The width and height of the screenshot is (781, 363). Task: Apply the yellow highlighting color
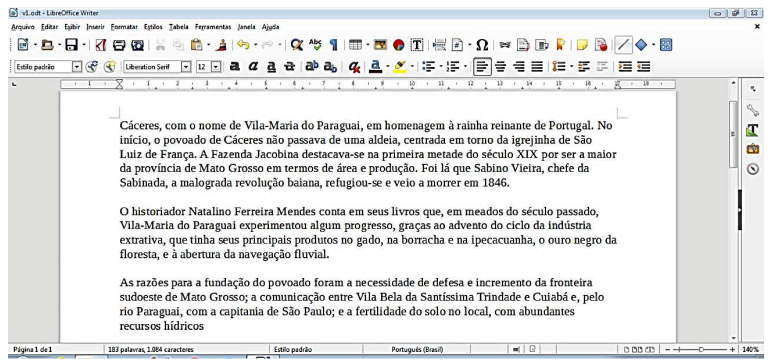pyautogui.click(x=400, y=67)
